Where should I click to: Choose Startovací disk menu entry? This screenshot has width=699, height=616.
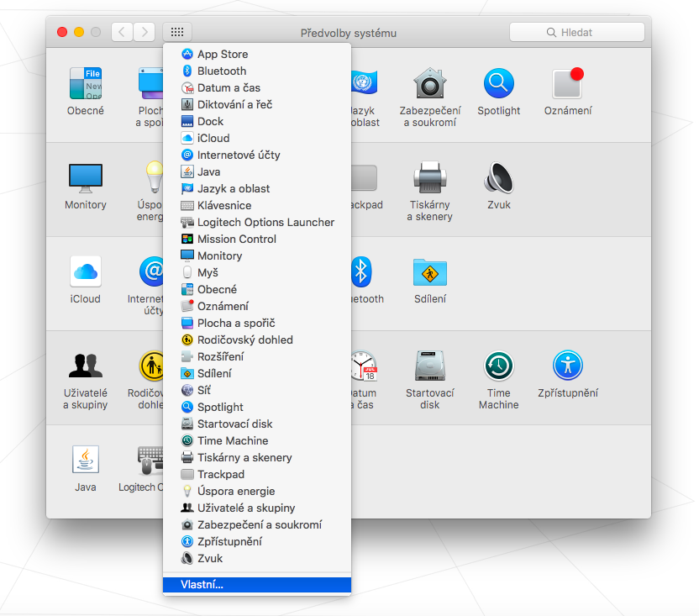[x=257, y=424]
